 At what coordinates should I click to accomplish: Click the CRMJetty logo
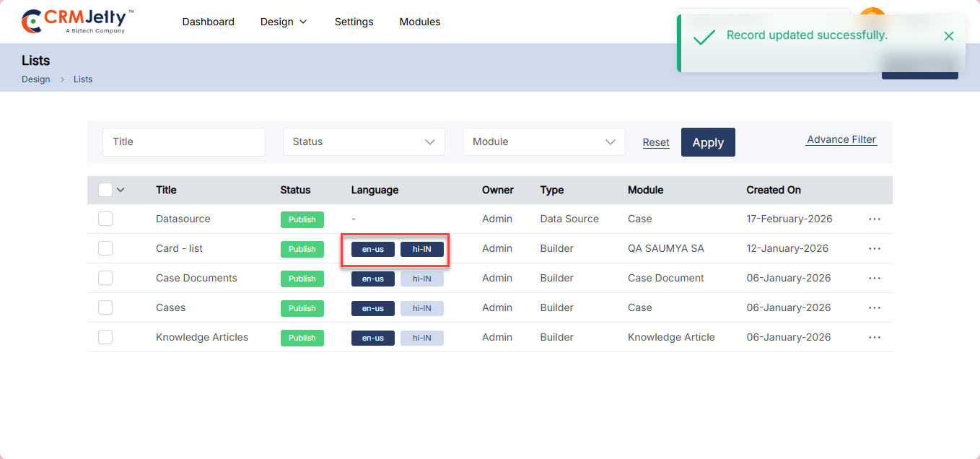77,22
